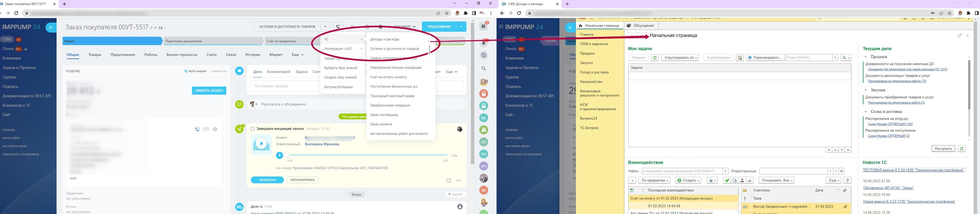Click the refresh icon in Мои задачи toolbar
The width and height of the screenshot is (980, 214).
pos(655,58)
